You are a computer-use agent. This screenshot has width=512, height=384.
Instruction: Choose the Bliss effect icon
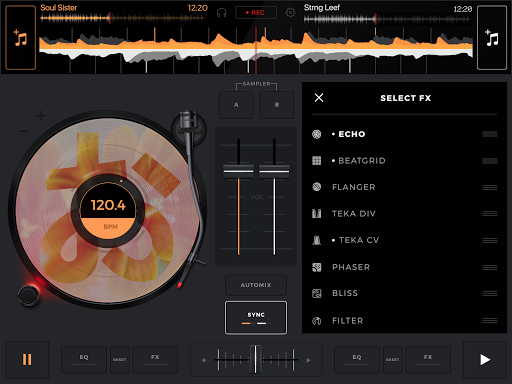click(x=316, y=293)
